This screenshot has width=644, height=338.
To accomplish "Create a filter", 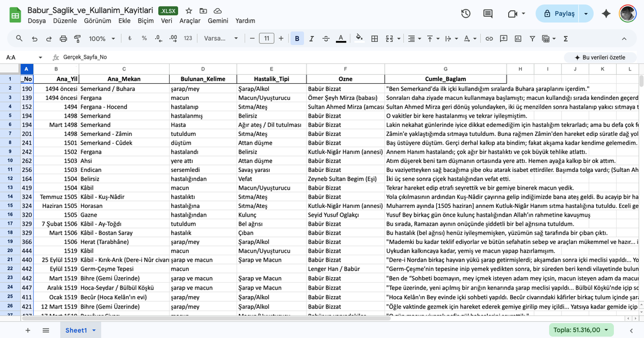I will pyautogui.click(x=532, y=39).
